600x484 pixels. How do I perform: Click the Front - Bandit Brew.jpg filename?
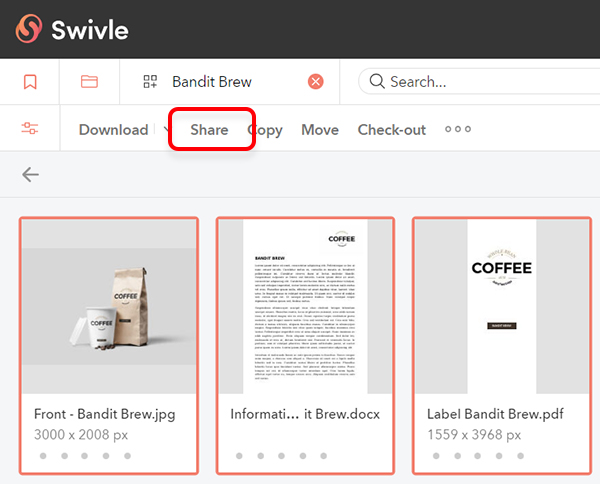pyautogui.click(x=104, y=414)
